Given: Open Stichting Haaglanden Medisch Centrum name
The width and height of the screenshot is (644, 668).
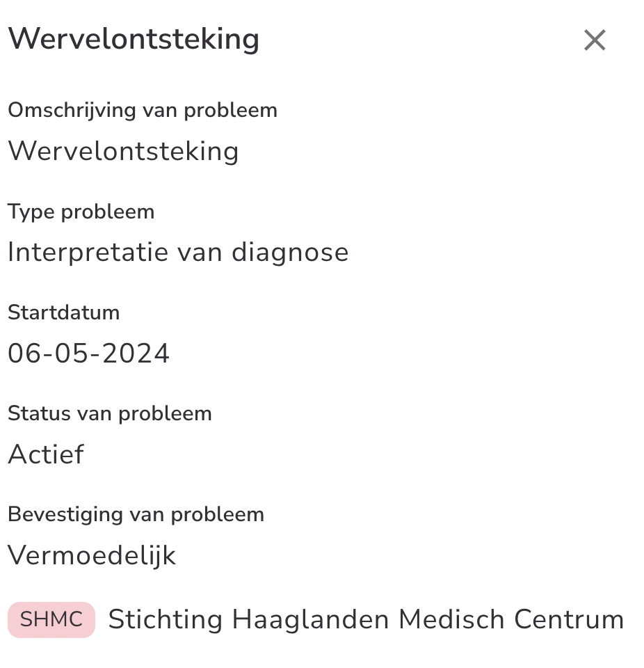Looking at the screenshot, I should pyautogui.click(x=366, y=619).
